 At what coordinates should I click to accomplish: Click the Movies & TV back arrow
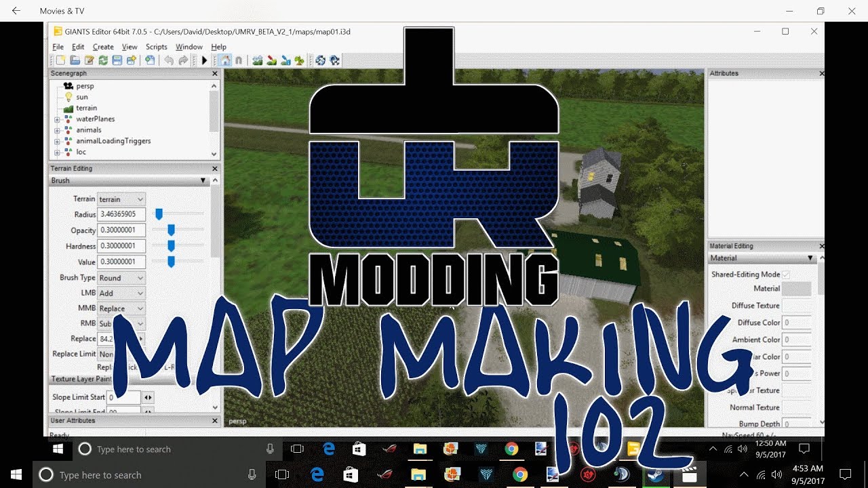click(x=16, y=11)
